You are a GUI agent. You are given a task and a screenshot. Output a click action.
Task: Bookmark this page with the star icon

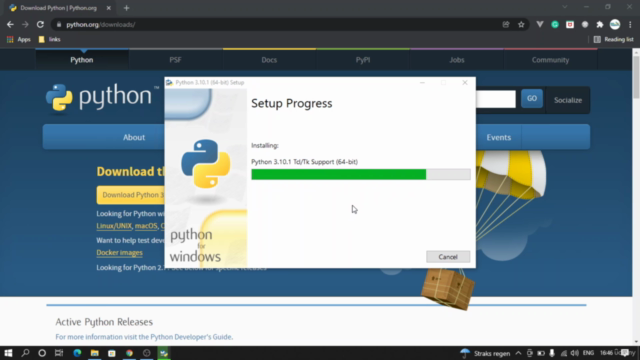pos(521,25)
